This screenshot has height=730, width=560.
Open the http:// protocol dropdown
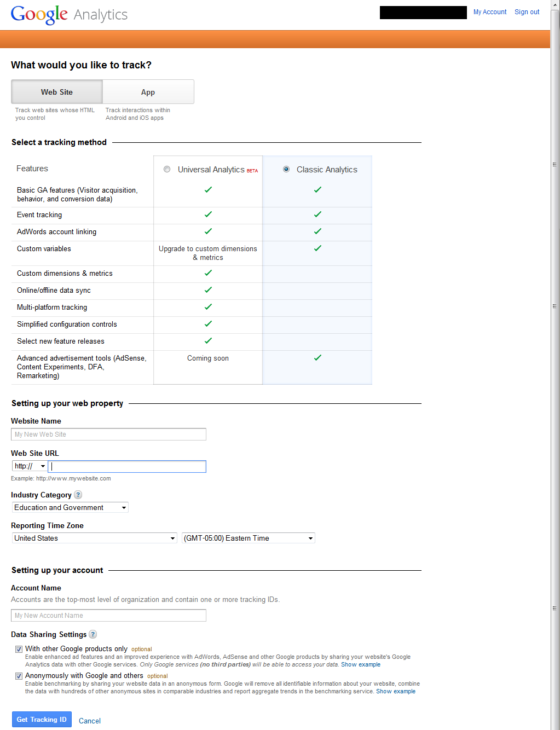click(x=30, y=466)
